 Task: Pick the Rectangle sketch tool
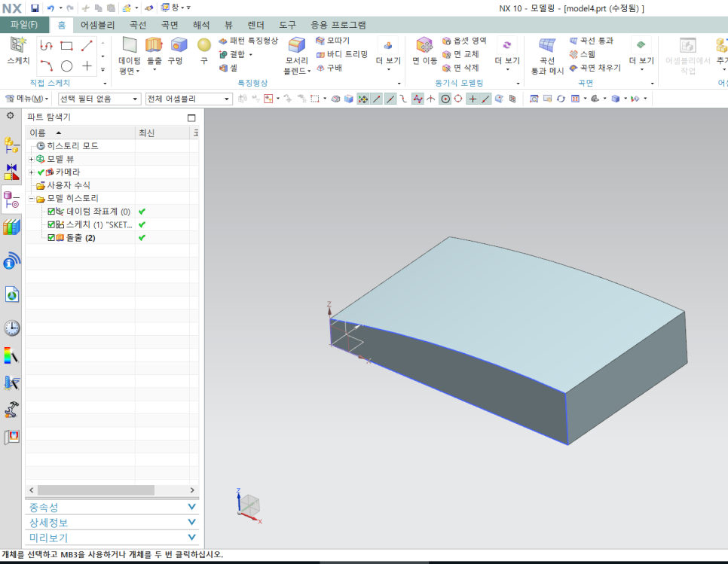(67, 45)
